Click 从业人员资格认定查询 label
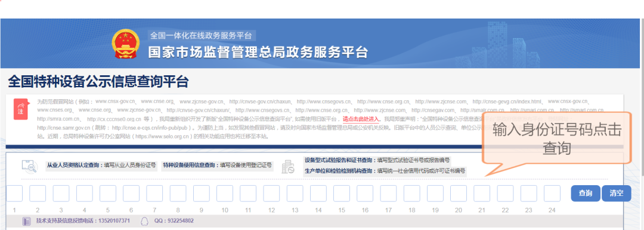Viewport: 644px width, 230px height. (75, 165)
